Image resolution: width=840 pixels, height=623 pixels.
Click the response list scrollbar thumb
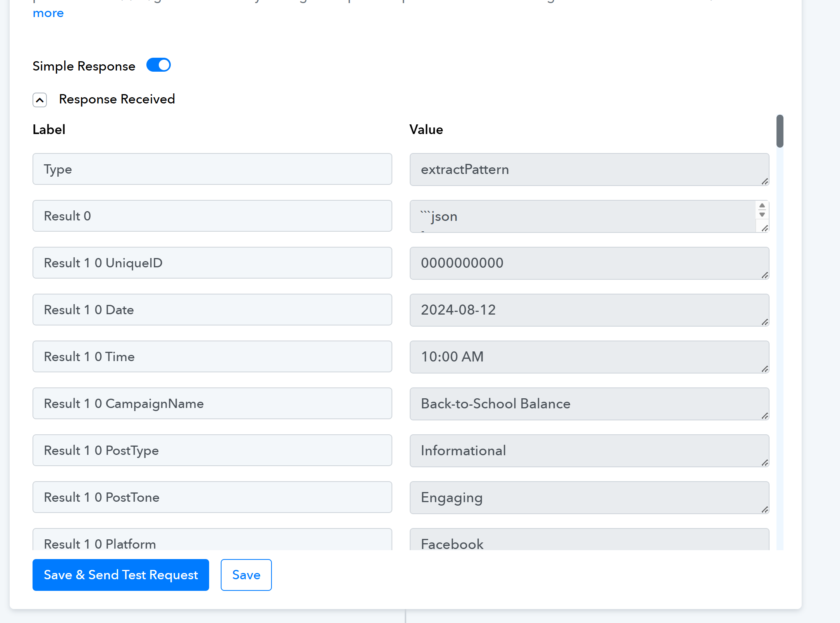tap(780, 131)
